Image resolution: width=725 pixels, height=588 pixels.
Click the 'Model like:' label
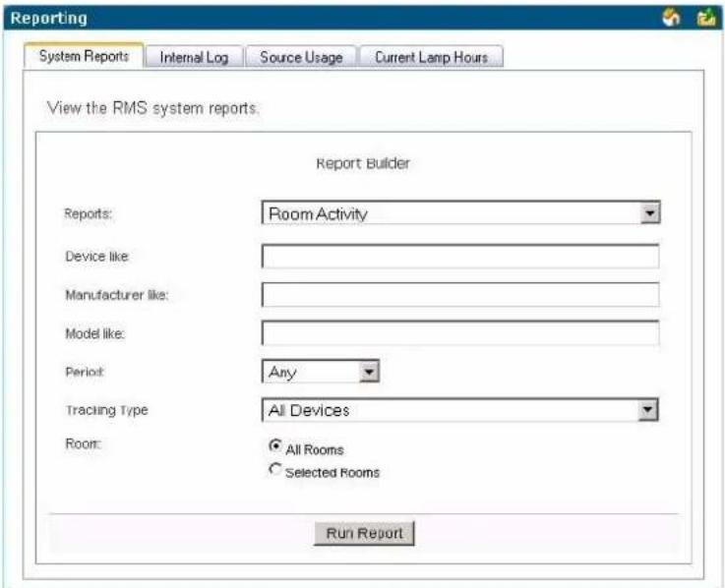coord(94,333)
